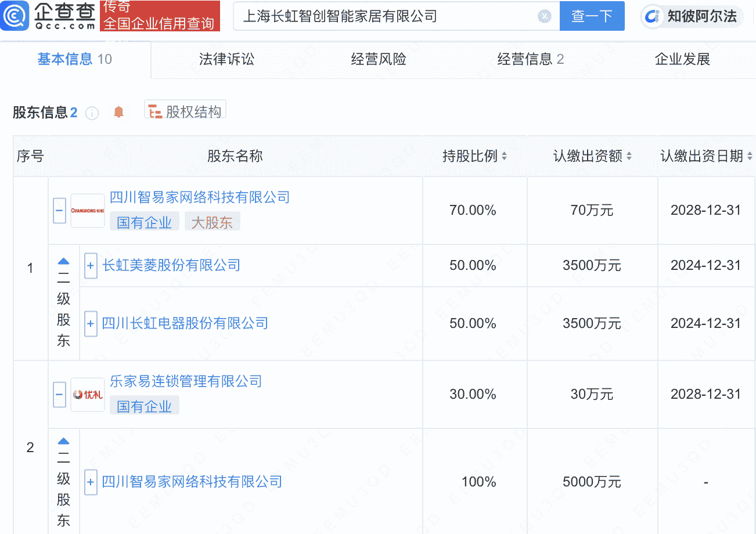Switch to 法律诉讼 tab
Screen dimensions: 756x534
point(226,59)
